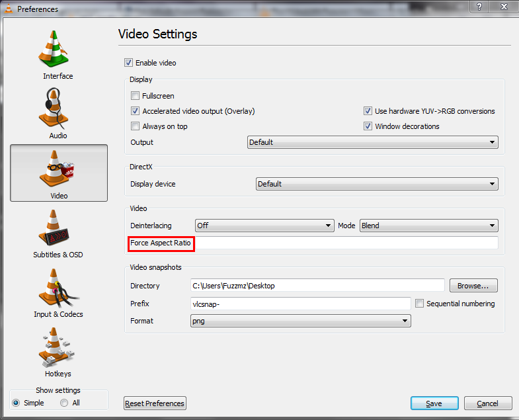Enable Sequential numbering checkbox
The width and height of the screenshot is (519, 420).
tap(419, 304)
